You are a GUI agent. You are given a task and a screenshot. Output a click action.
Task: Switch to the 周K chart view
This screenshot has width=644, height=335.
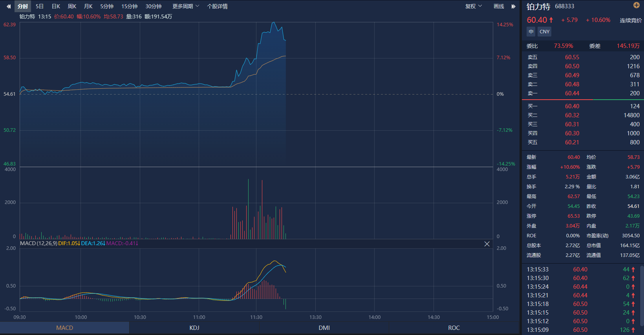72,6
